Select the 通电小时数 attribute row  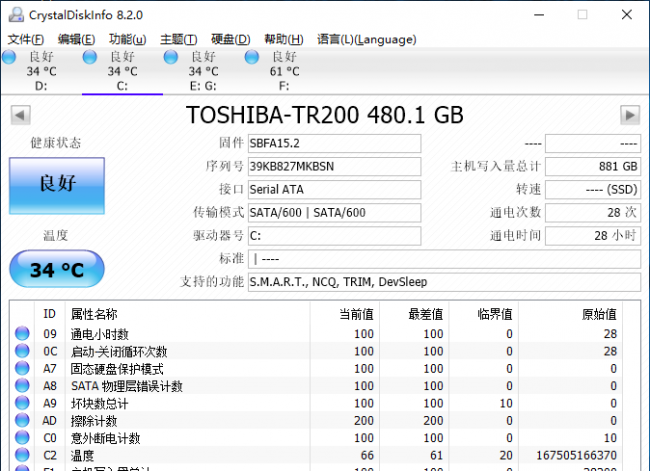click(316, 334)
